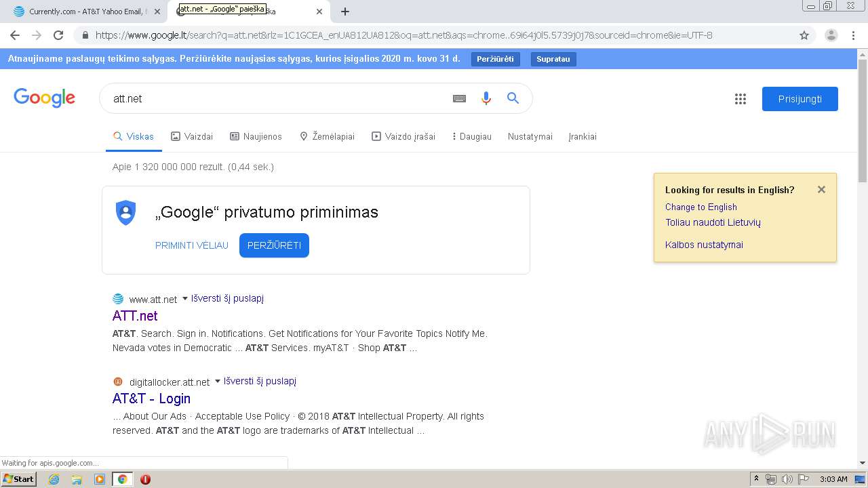Open Nustatymai search settings
Screen dimensions: 868x488
(530, 136)
